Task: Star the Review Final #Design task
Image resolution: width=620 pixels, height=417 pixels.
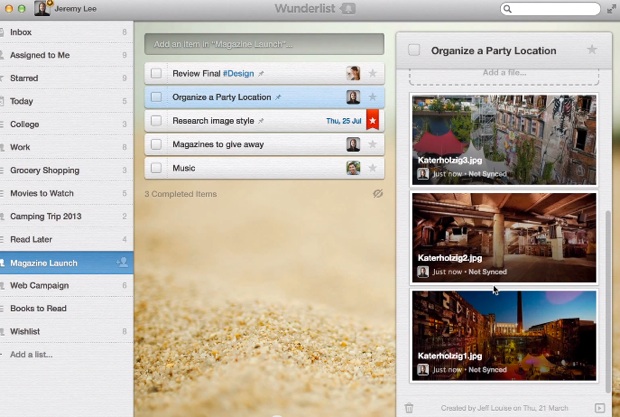Action: pos(372,73)
